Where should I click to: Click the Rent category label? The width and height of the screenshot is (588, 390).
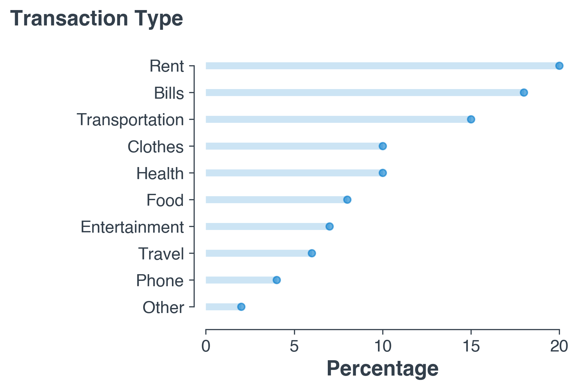[x=167, y=66]
